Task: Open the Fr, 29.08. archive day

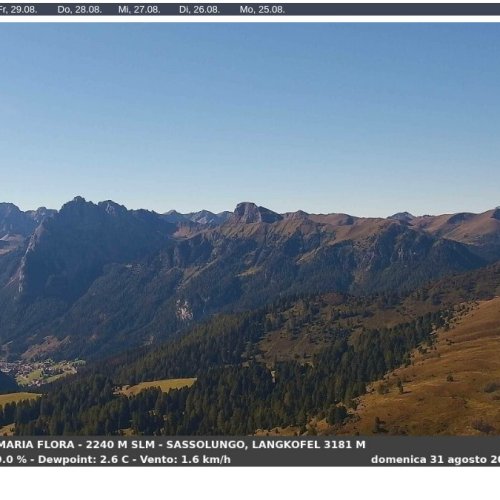Action: (x=18, y=10)
